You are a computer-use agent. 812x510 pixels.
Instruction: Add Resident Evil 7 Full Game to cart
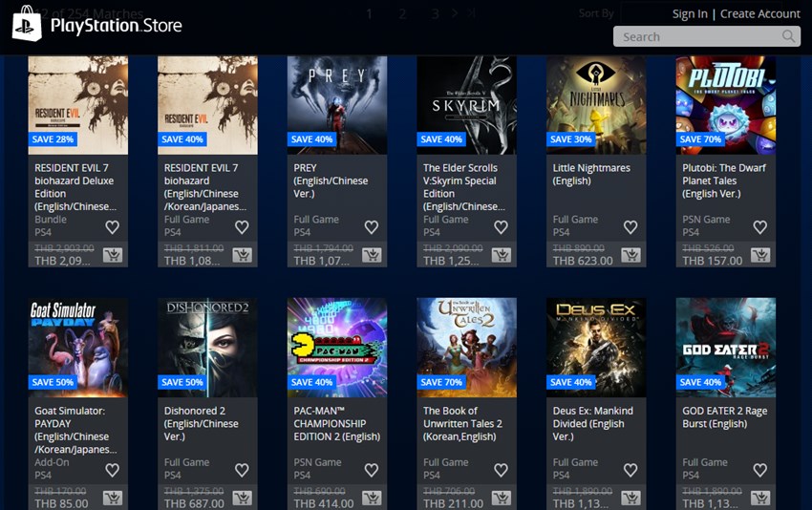coord(242,255)
